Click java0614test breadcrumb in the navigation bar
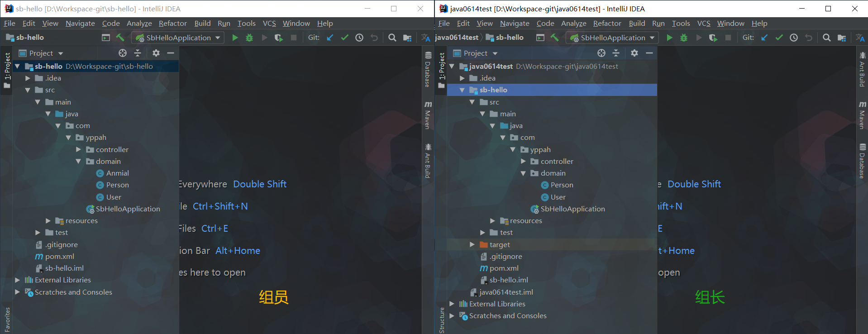Viewport: 868px width, 334px height. coord(456,38)
